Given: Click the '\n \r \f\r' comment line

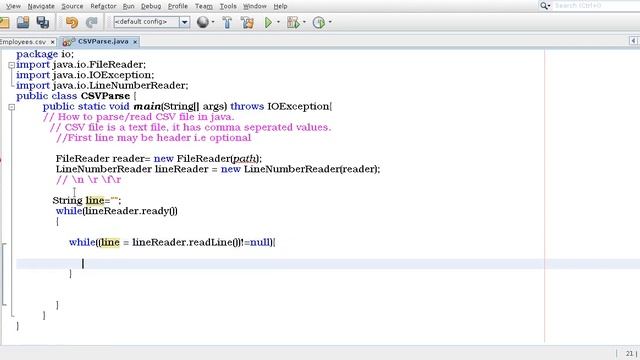Looking at the screenshot, I should 89,180.
